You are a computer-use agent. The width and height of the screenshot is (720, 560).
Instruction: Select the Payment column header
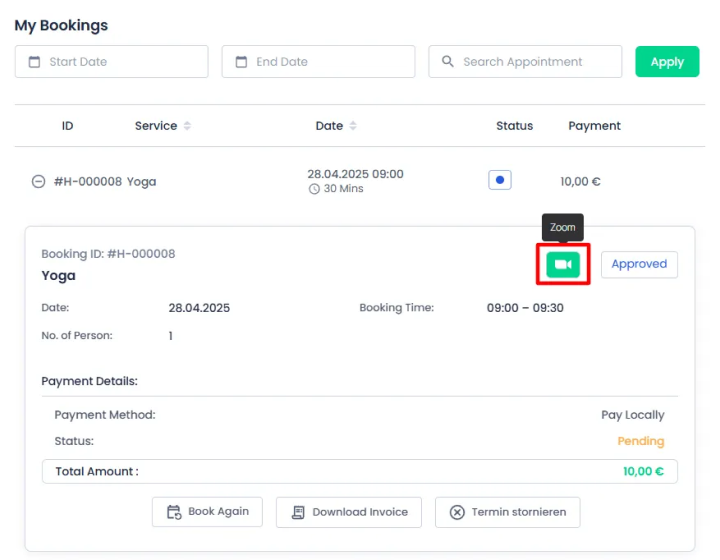pos(594,126)
